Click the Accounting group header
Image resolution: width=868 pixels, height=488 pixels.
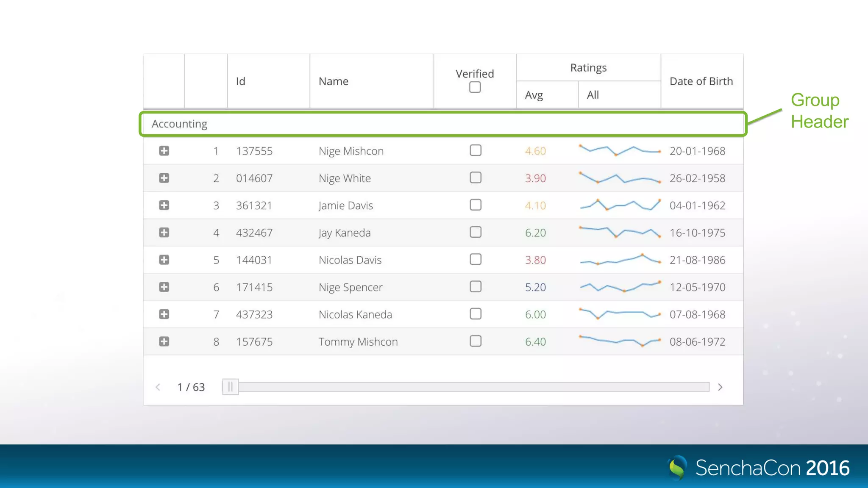tap(180, 124)
